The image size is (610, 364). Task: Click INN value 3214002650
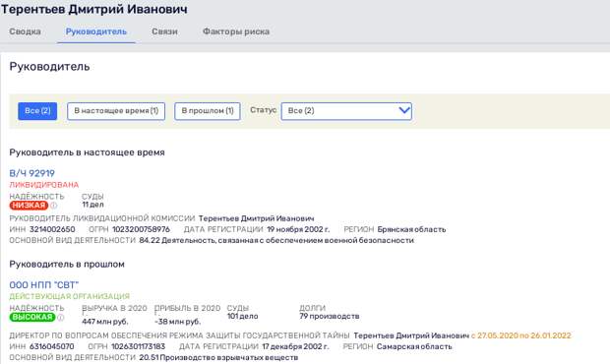pyautogui.click(x=52, y=229)
